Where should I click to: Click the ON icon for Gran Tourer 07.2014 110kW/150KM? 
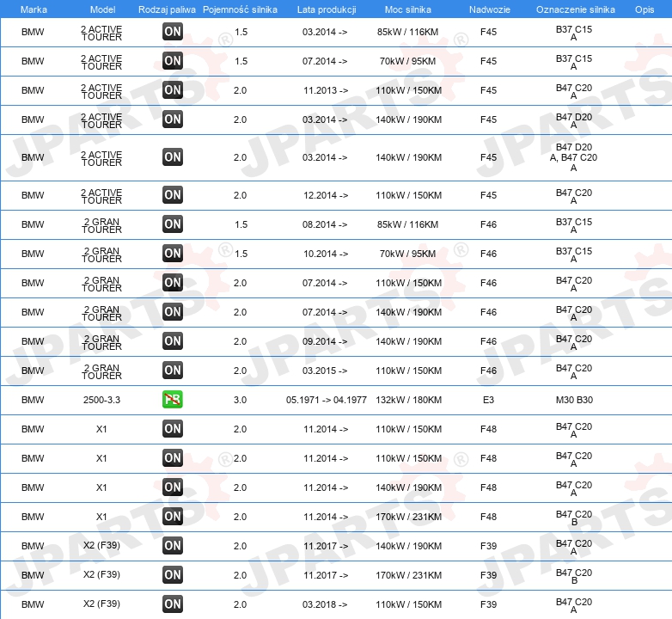(x=173, y=283)
